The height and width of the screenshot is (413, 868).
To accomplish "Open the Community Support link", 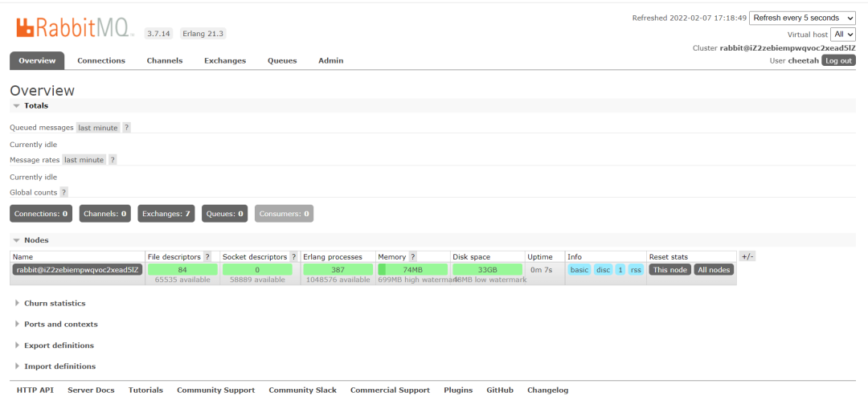I will click(216, 391).
